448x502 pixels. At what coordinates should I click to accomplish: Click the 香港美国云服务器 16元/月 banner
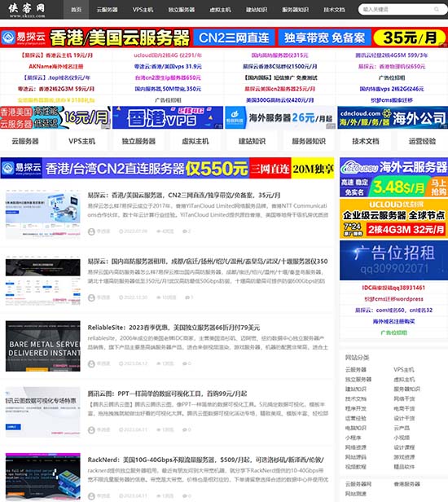(55, 117)
